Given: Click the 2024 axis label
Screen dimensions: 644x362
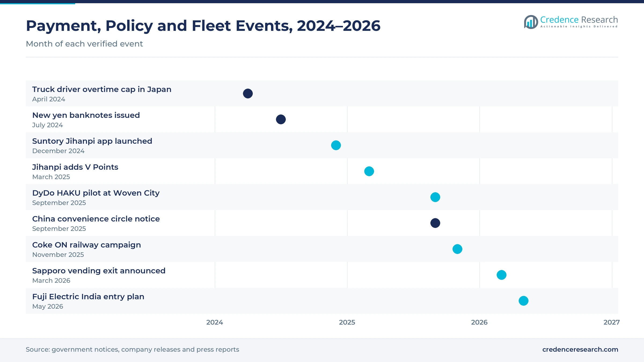Looking at the screenshot, I should click(215, 322).
